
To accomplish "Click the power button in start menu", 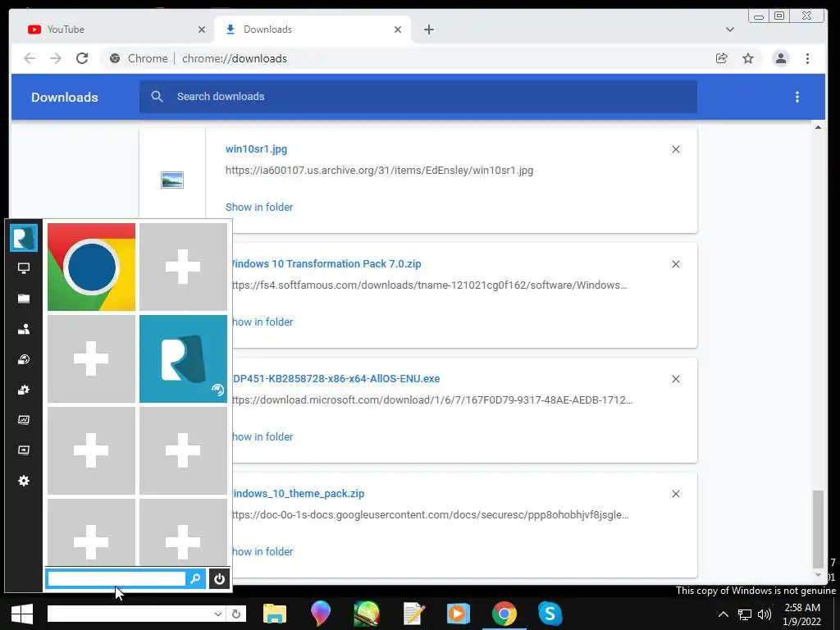I will coord(219,578).
